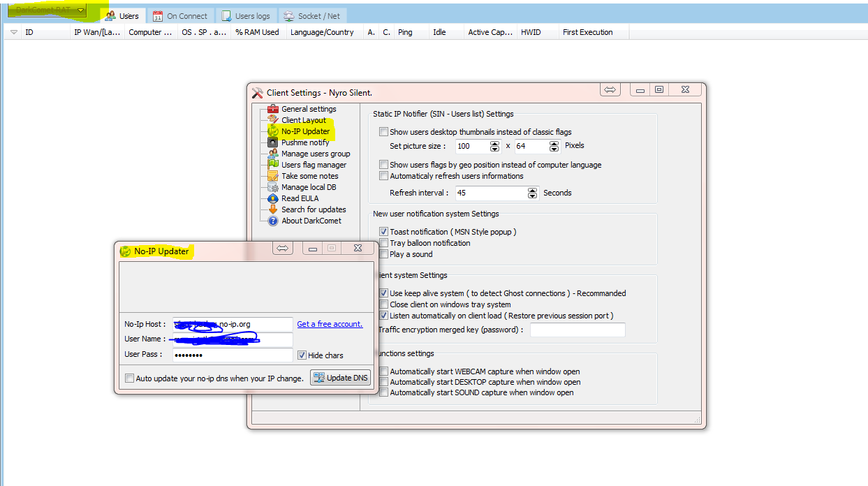Click No-IP Updater double-arrow title button
The width and height of the screenshot is (868, 486).
coord(283,248)
